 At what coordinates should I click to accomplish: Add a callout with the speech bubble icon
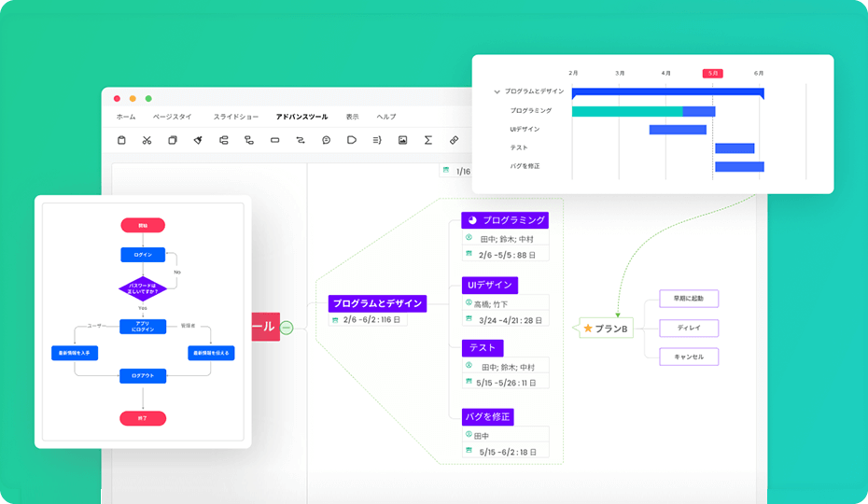(x=326, y=140)
